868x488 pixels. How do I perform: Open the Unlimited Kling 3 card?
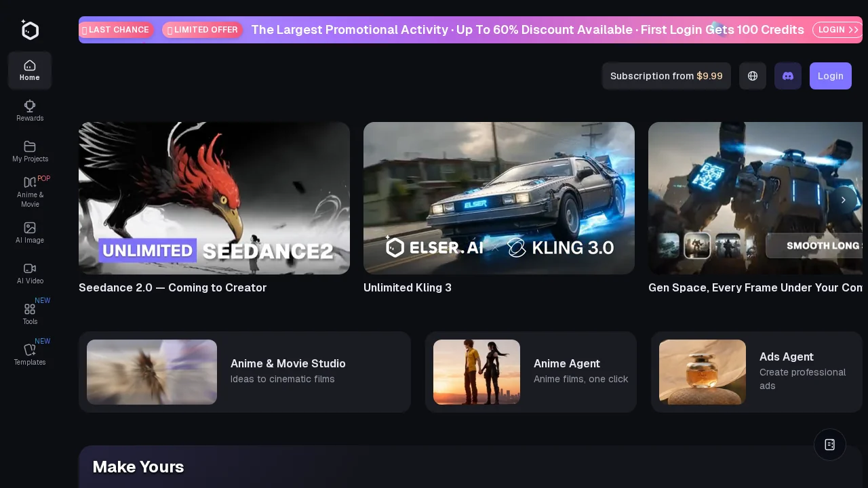(x=499, y=198)
